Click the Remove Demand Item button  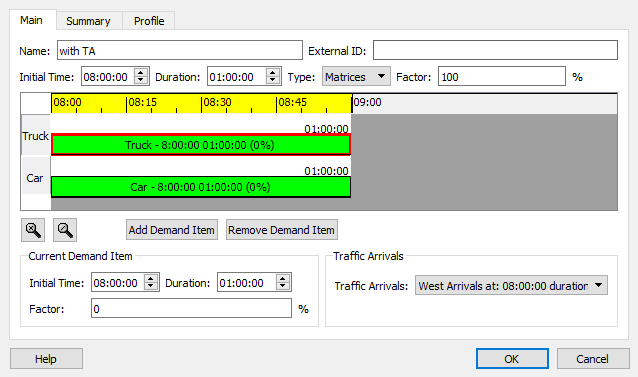click(x=282, y=230)
